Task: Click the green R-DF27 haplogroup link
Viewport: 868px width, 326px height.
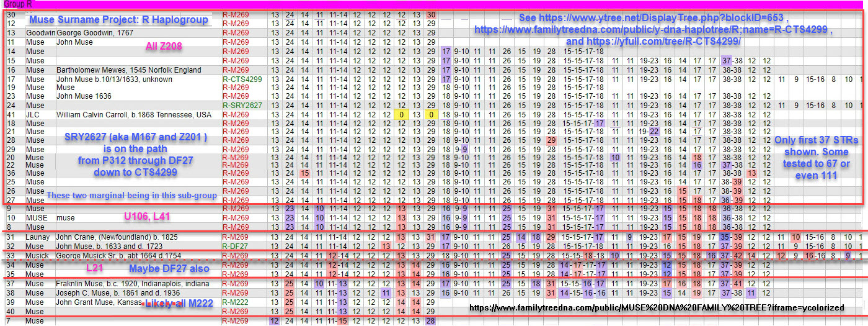Action: [237, 247]
